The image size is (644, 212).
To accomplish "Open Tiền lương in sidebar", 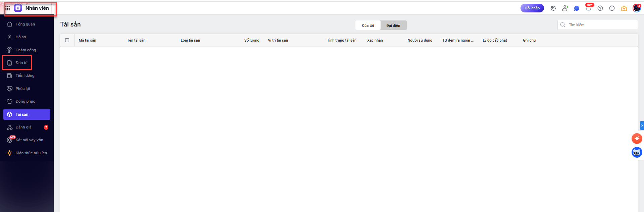I will click(x=27, y=75).
